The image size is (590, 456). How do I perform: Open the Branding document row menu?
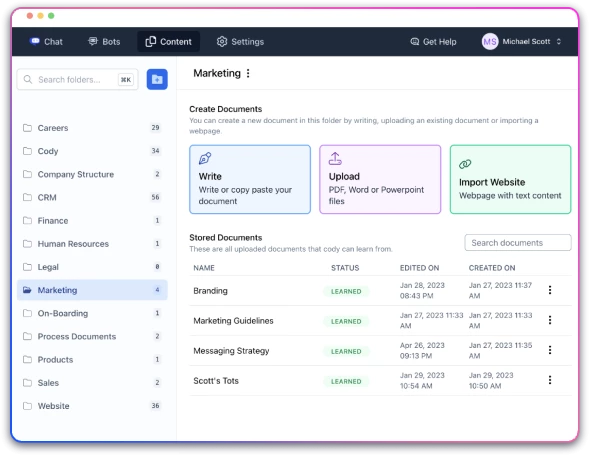click(550, 290)
